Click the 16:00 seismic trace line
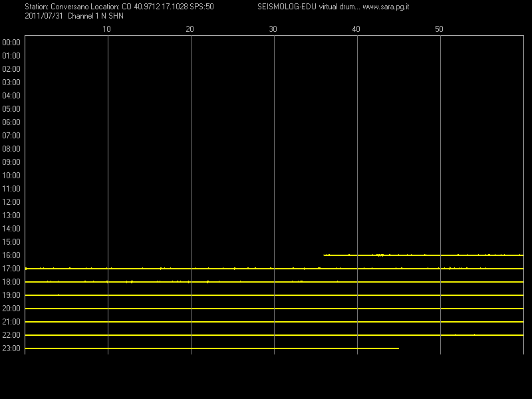The height and width of the screenshot is (399, 532). tap(424, 255)
